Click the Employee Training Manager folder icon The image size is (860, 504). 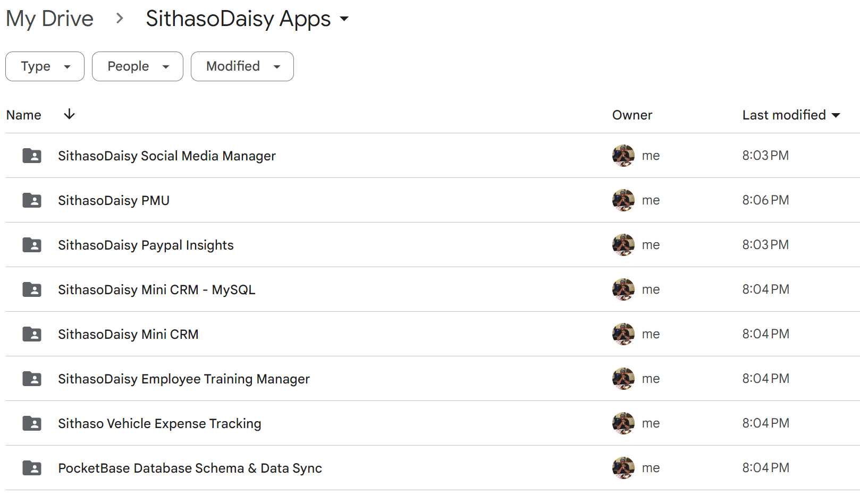[x=32, y=379]
